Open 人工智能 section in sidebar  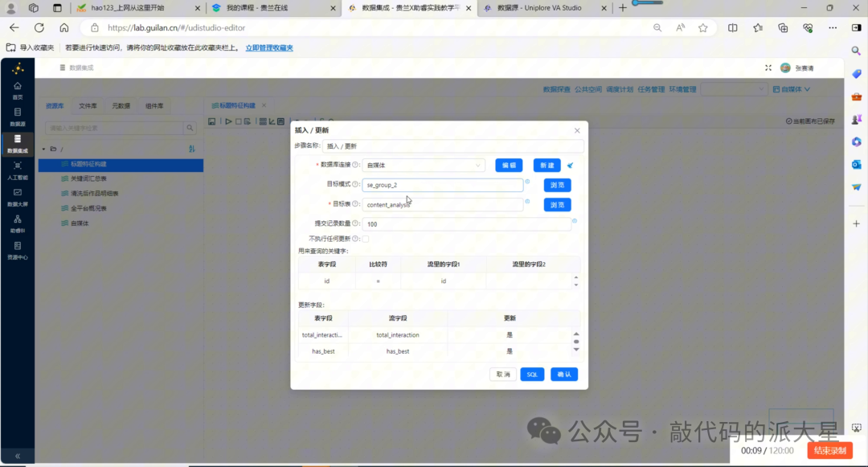[x=17, y=171]
